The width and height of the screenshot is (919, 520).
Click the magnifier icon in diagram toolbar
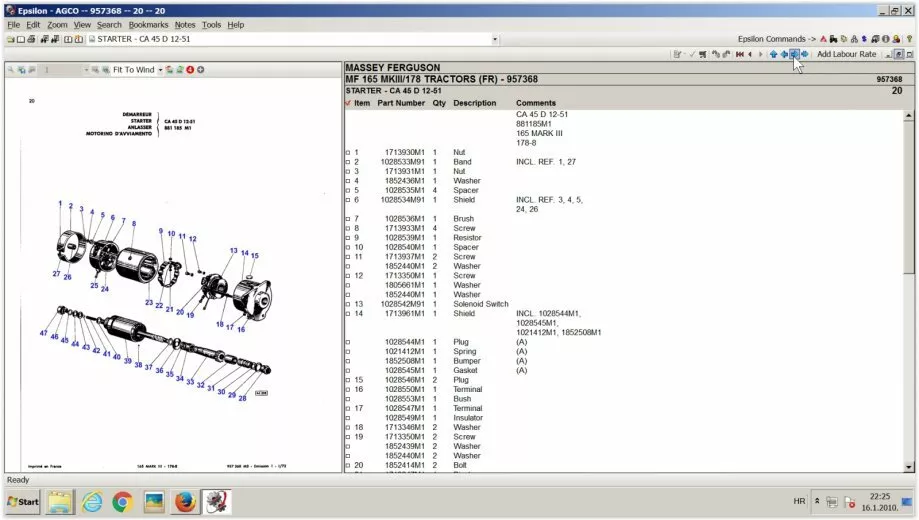pyautogui.click(x=10, y=70)
